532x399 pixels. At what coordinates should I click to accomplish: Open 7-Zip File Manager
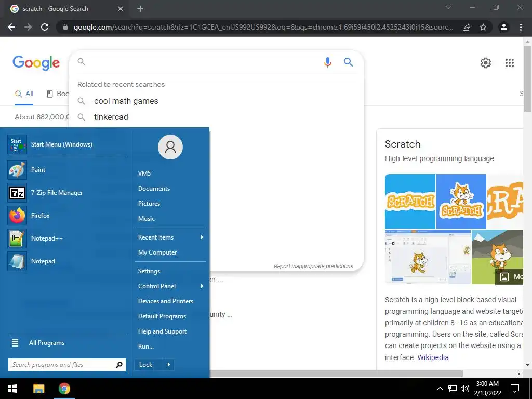coord(67,193)
